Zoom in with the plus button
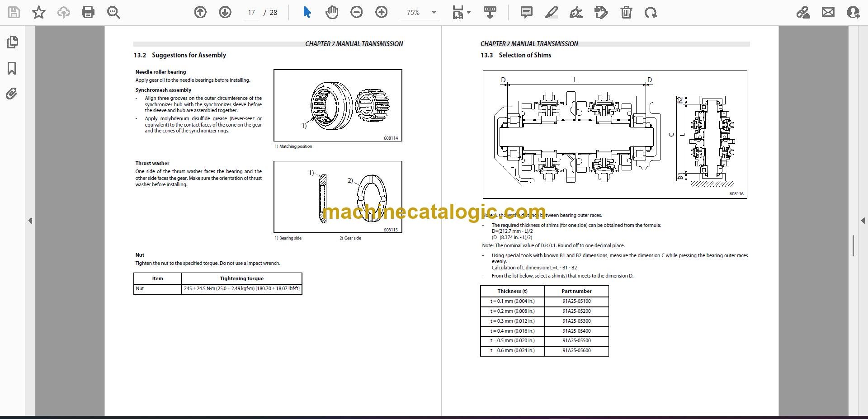The image size is (868, 419). coord(382,12)
